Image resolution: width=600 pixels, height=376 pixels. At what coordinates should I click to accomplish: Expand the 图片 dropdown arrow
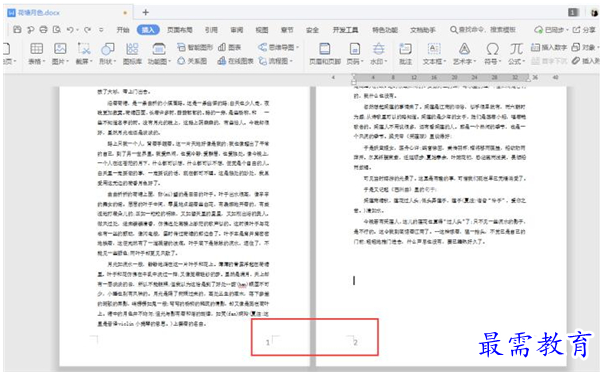pos(67,62)
